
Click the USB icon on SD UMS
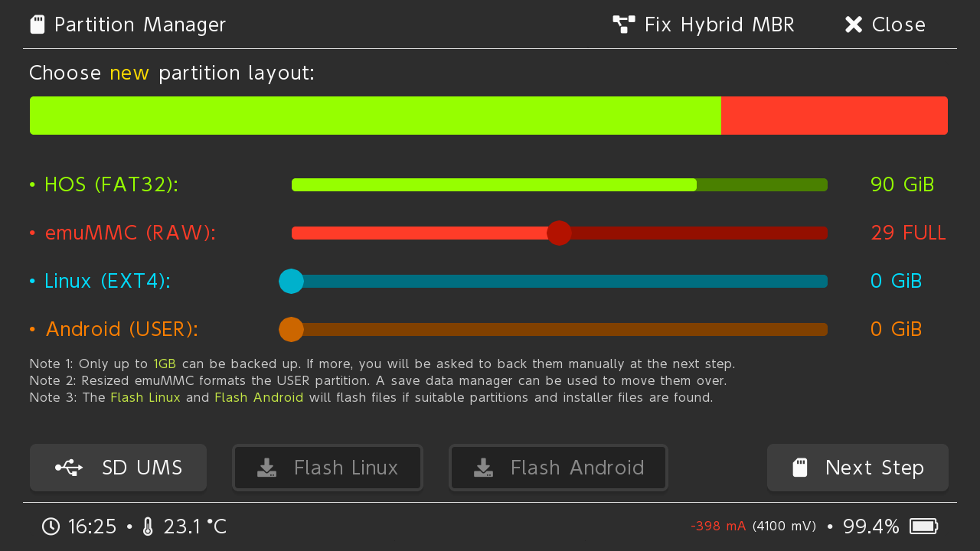tap(69, 468)
